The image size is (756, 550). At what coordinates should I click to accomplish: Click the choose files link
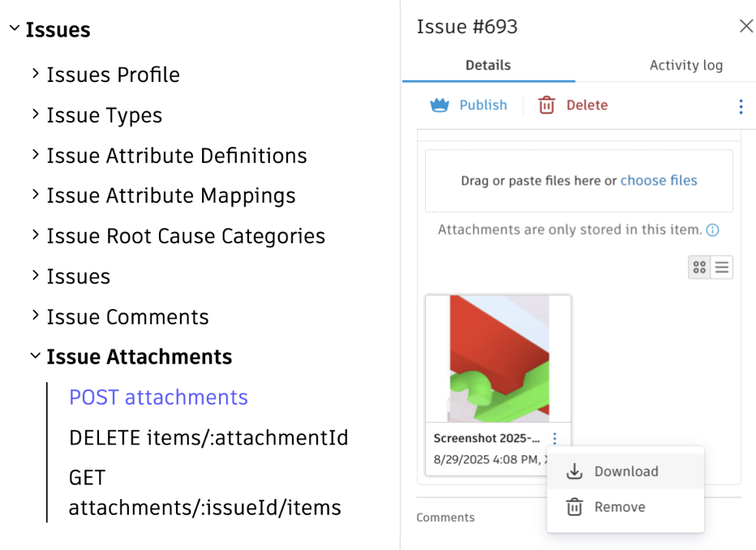click(x=659, y=180)
